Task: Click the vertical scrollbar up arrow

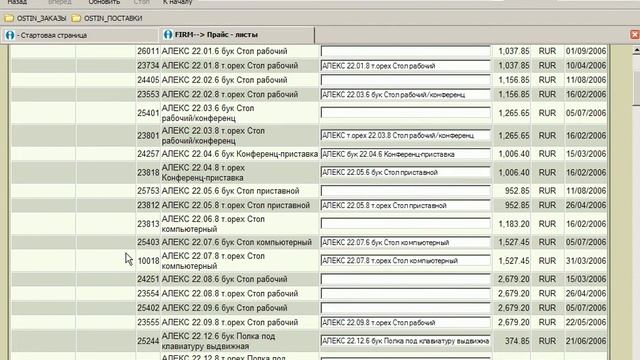Action: 636,50
